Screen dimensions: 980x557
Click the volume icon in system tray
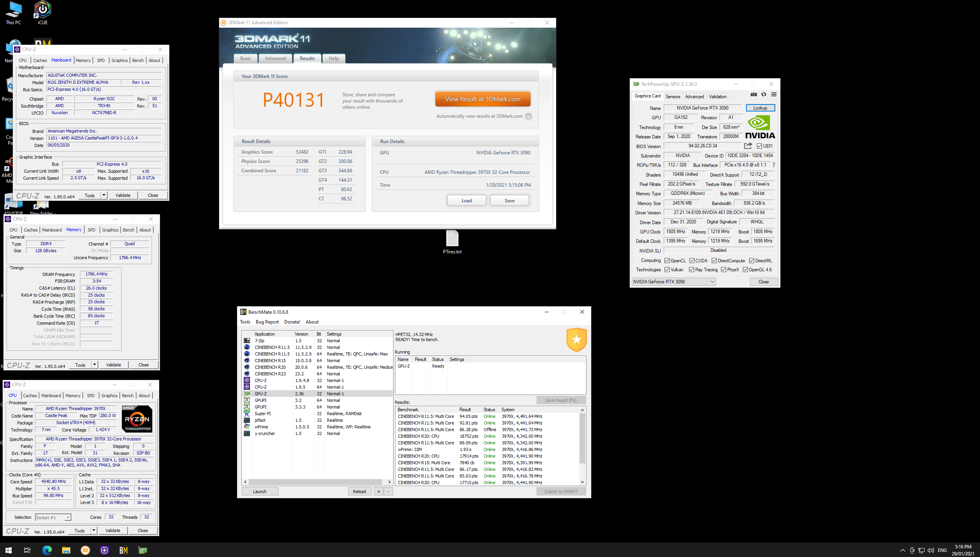[x=931, y=550]
